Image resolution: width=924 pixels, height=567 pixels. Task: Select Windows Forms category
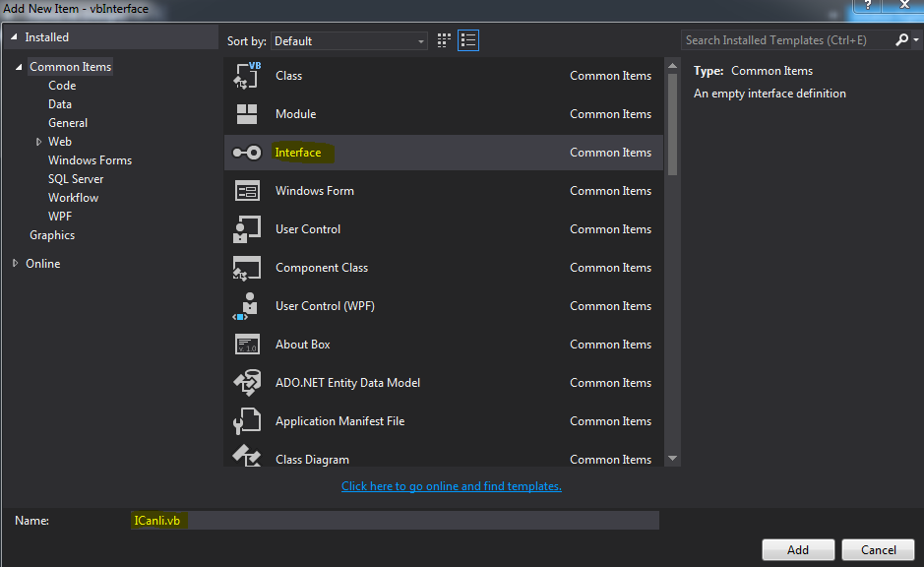click(90, 160)
